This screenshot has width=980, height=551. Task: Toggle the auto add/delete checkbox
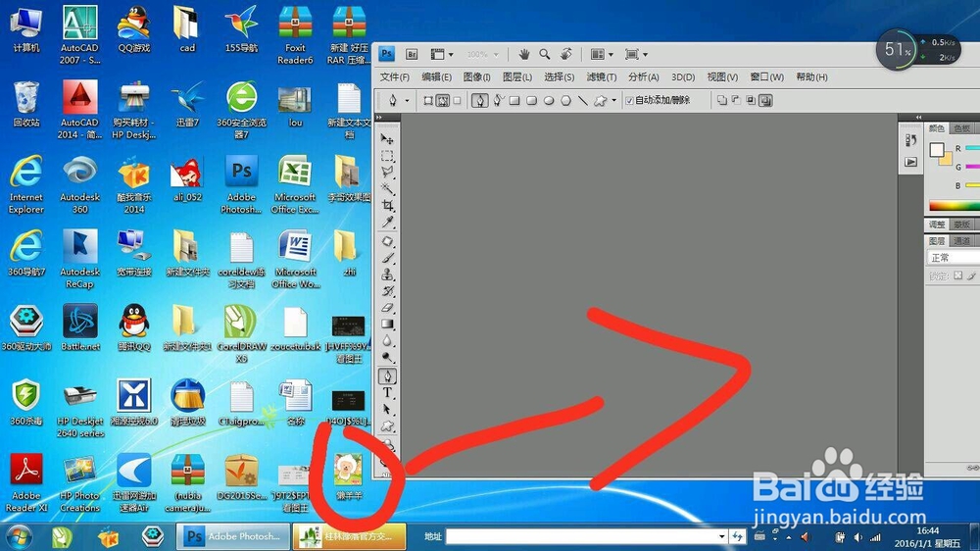(629, 101)
